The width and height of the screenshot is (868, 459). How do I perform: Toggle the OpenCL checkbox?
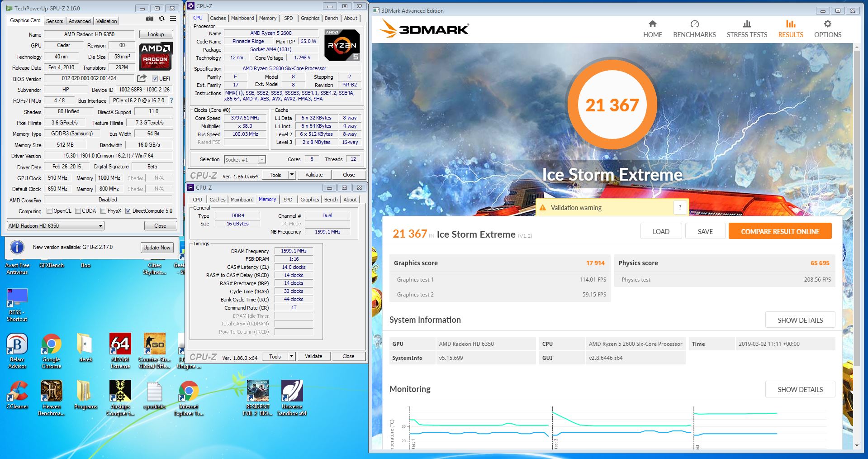coord(50,211)
